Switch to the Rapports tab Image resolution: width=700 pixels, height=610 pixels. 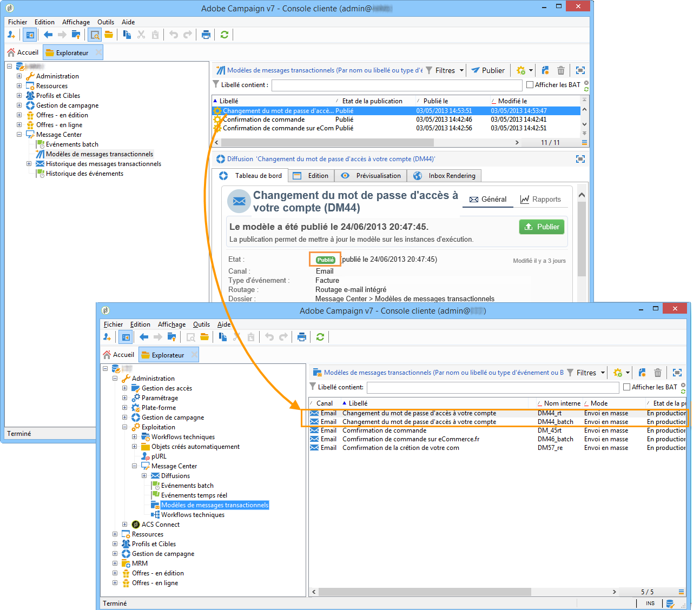[540, 200]
